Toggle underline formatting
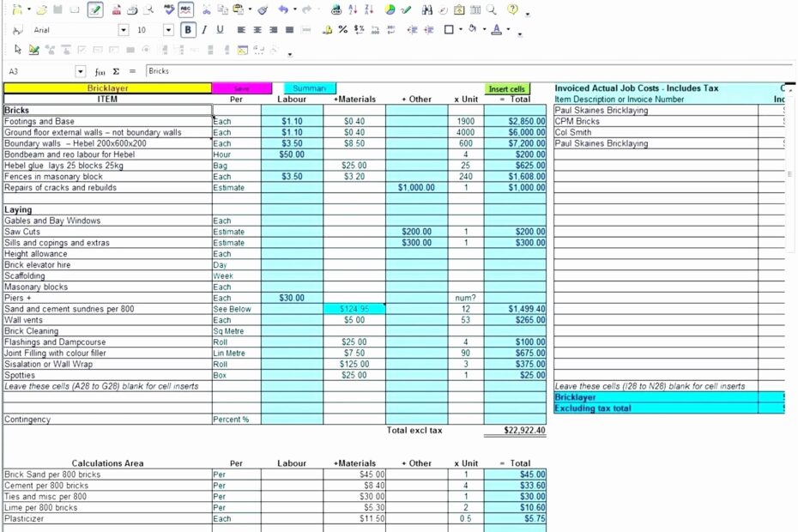This screenshot has width=798, height=532. click(219, 29)
